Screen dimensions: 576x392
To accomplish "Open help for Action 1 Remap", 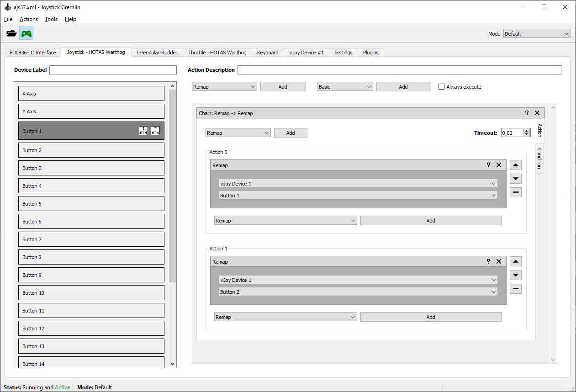I will (x=488, y=261).
